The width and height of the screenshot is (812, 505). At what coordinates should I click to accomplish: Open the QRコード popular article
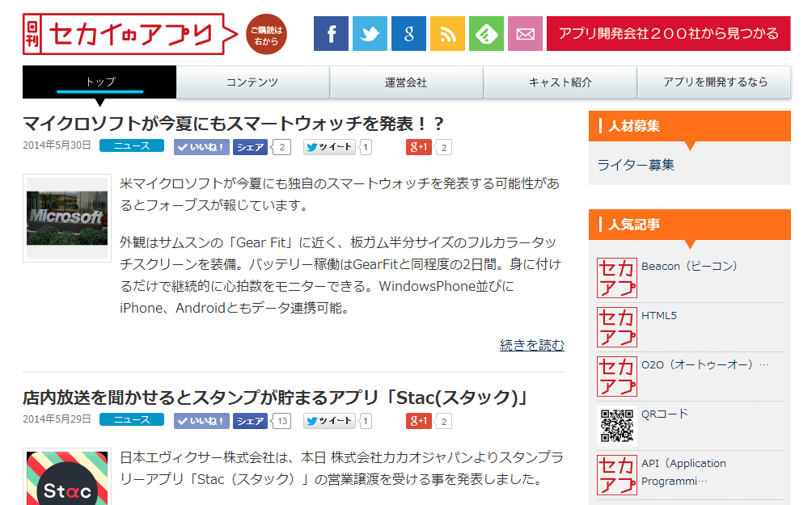pos(665,414)
